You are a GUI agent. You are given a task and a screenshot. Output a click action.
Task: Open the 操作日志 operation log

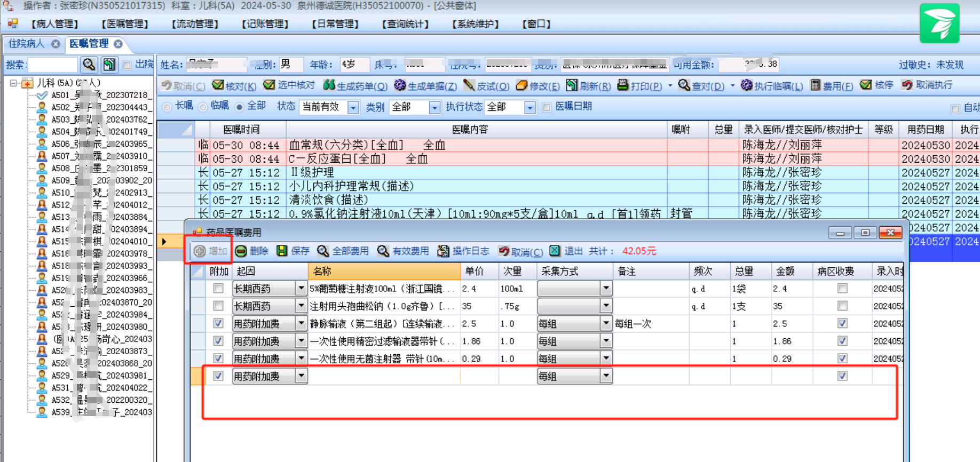pos(463,251)
